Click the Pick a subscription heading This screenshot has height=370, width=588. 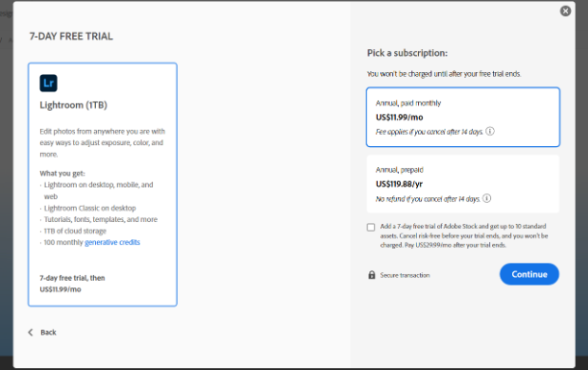point(408,53)
